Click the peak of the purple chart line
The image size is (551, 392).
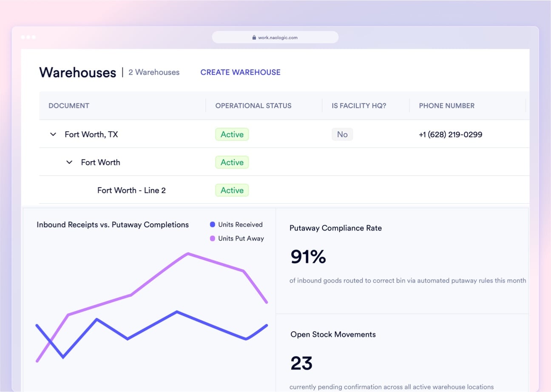(x=187, y=253)
